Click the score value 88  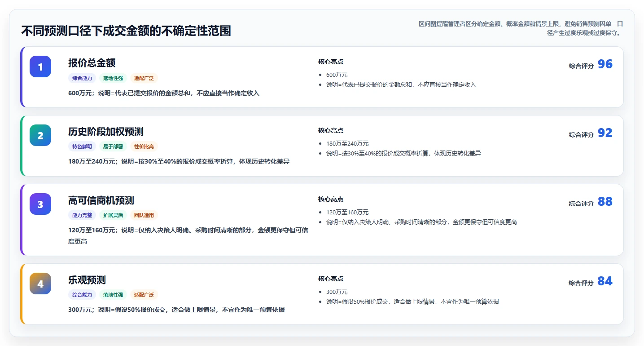(605, 202)
